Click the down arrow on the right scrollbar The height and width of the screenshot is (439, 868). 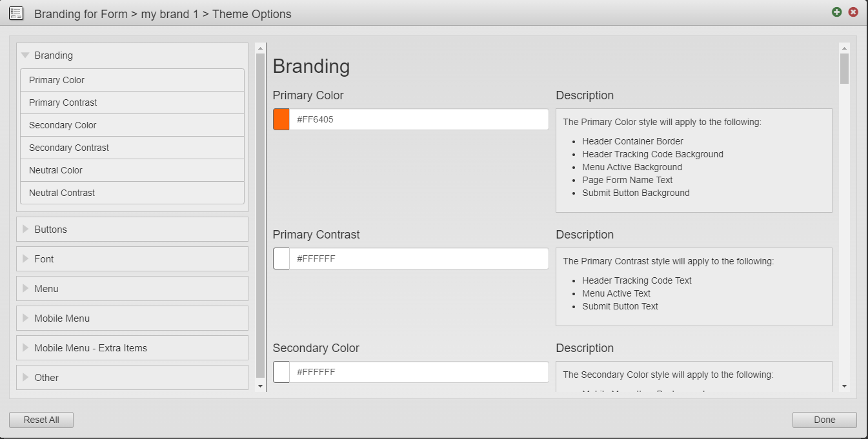tap(845, 387)
